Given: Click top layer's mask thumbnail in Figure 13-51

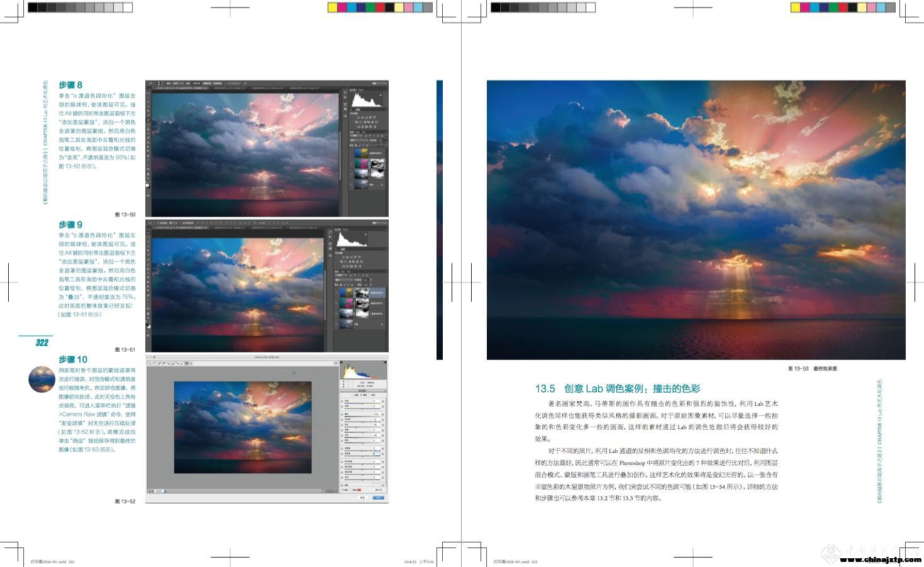Looking at the screenshot, I should click(x=361, y=293).
